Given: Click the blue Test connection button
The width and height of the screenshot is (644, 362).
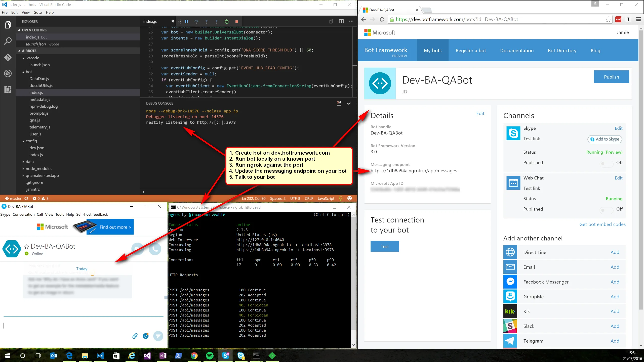Looking at the screenshot, I should coord(384,246).
